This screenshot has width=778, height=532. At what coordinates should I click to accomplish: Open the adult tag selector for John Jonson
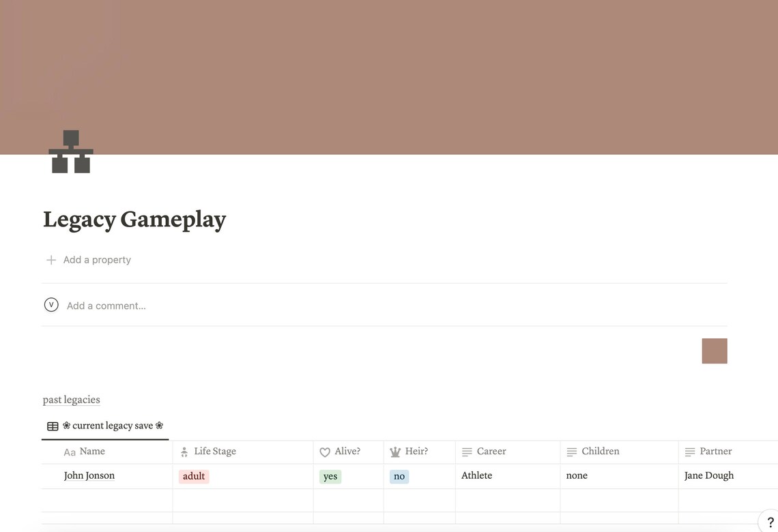pyautogui.click(x=194, y=475)
